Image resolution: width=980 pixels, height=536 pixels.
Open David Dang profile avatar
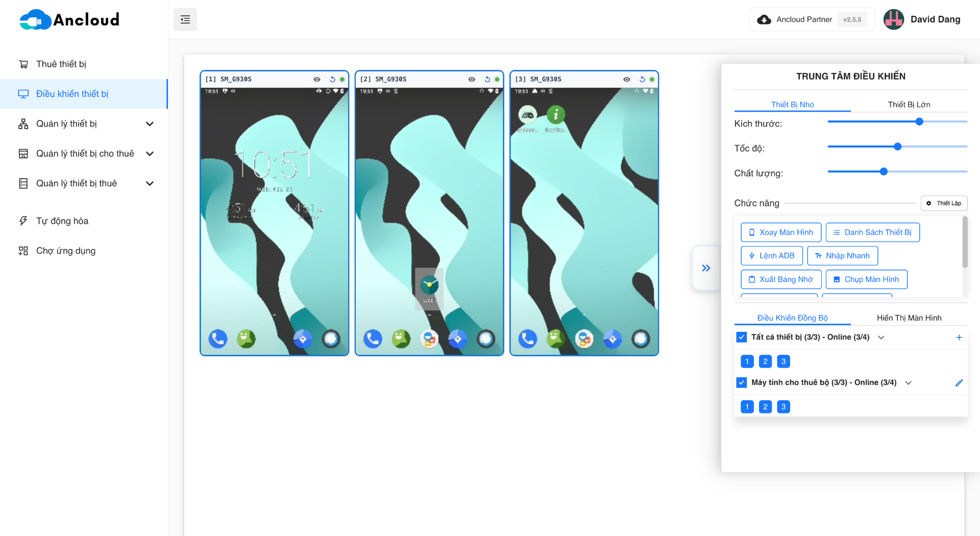[x=894, y=19]
